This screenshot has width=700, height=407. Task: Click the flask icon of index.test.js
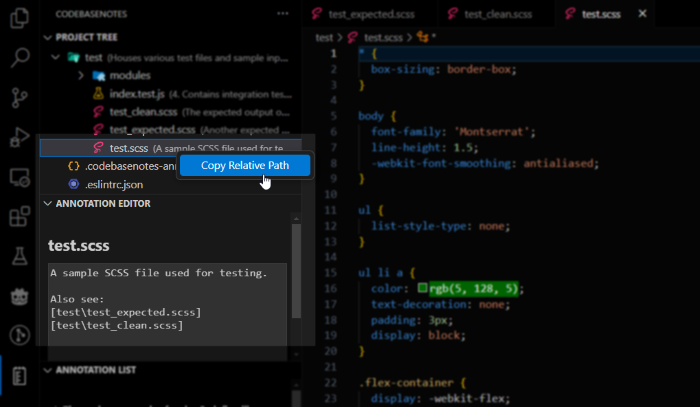(98, 94)
